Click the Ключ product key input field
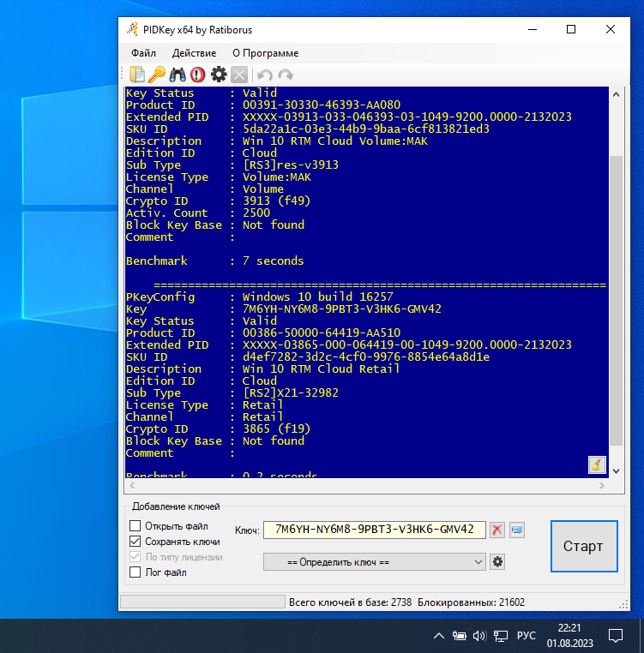This screenshot has width=644, height=653. point(375,530)
